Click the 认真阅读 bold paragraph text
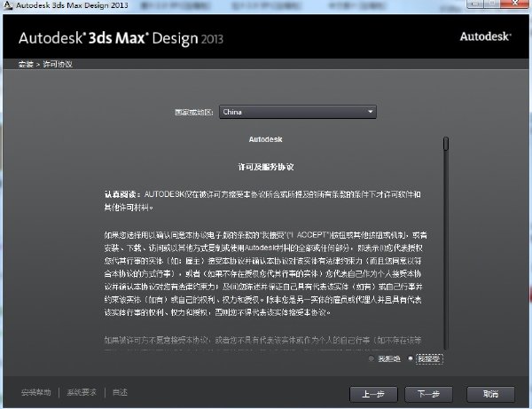Screen dimensions: 532x409 coord(122,194)
